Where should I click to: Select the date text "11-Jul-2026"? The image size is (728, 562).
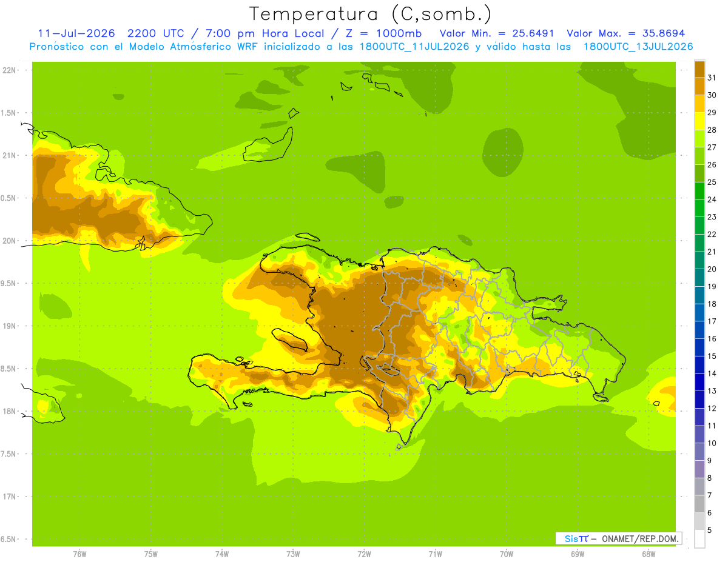tap(76, 33)
